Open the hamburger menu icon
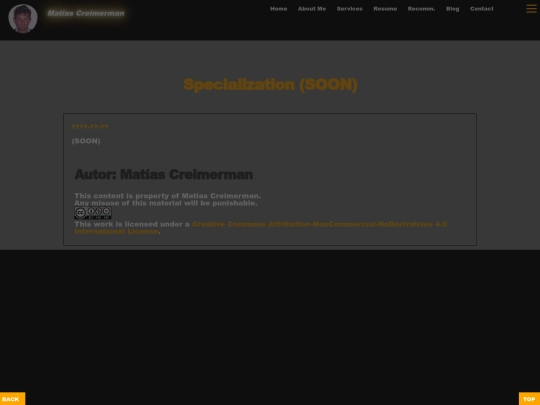 [x=531, y=9]
